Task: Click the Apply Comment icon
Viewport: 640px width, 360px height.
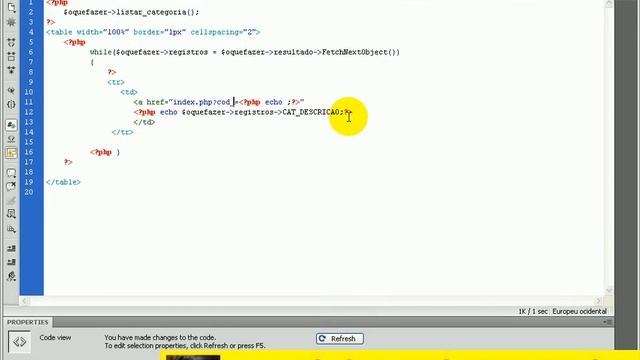Action: point(11,173)
